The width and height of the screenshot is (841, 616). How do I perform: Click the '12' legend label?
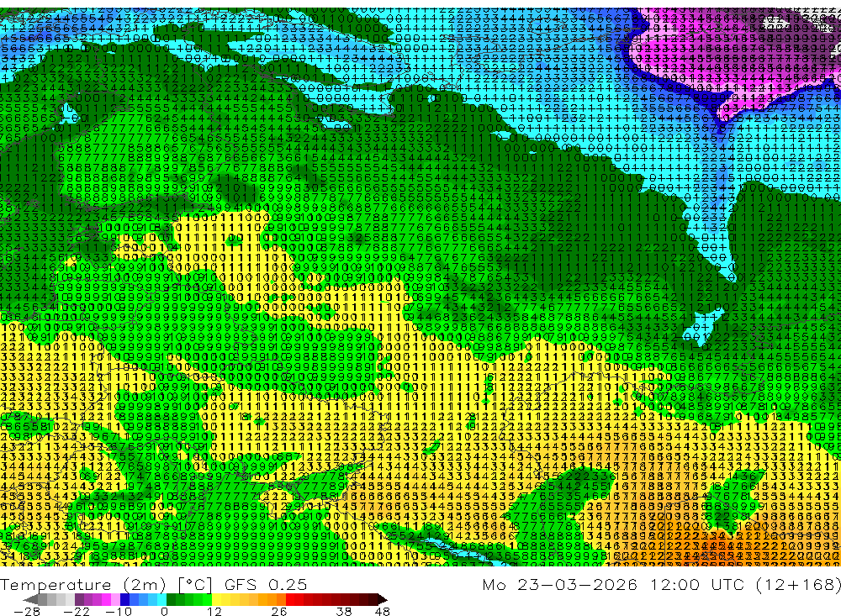point(214,611)
